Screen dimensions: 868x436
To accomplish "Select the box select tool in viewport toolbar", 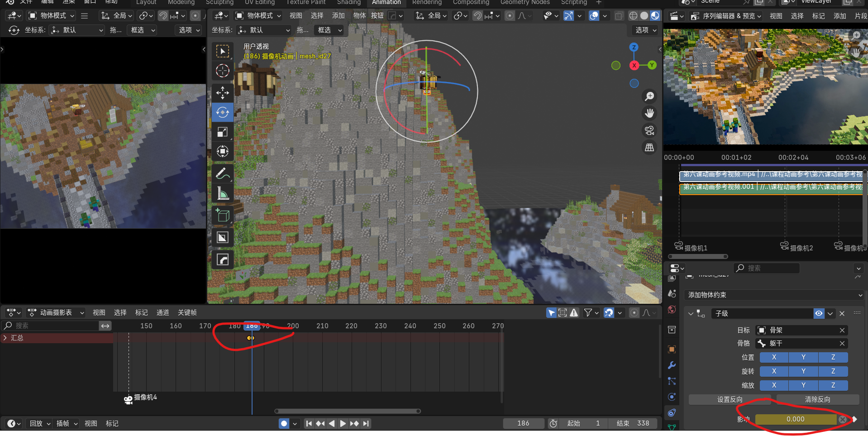I will (222, 51).
